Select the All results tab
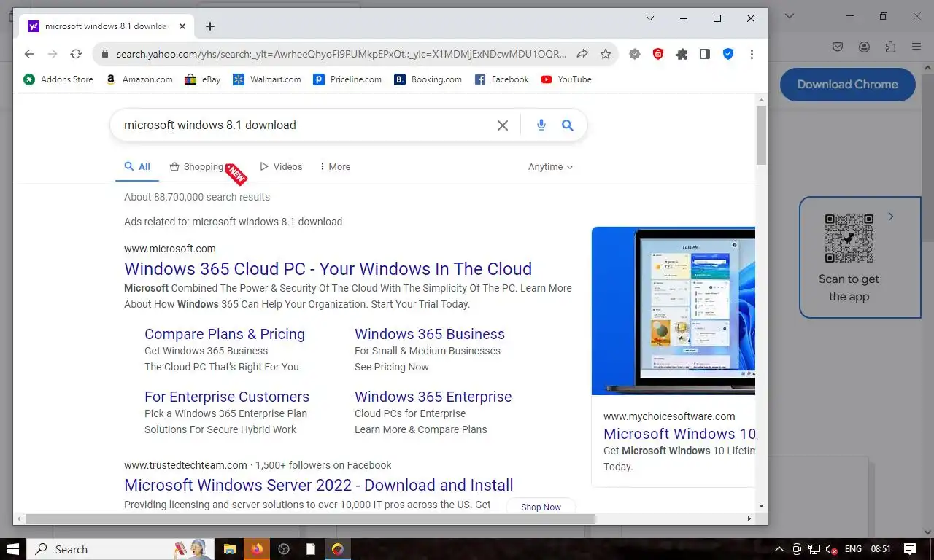934x560 pixels. (137, 167)
